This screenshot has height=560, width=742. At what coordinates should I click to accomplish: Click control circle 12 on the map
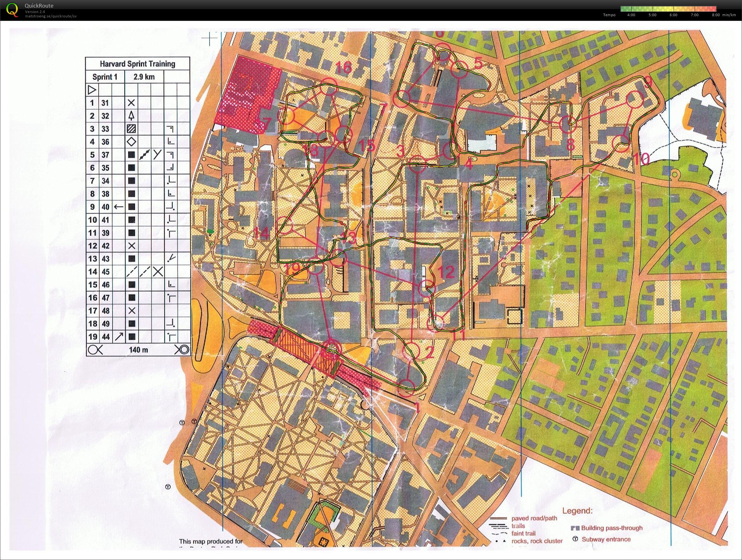[427, 289]
